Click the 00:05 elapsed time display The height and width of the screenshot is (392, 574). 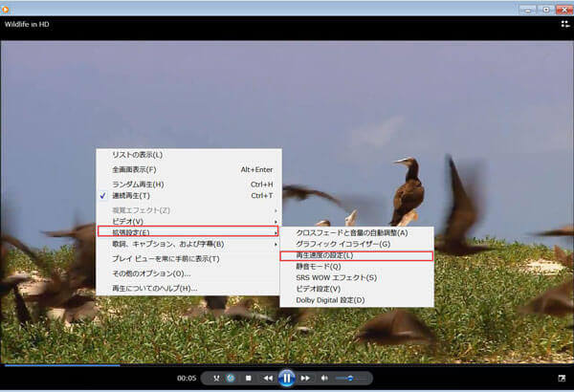187,378
